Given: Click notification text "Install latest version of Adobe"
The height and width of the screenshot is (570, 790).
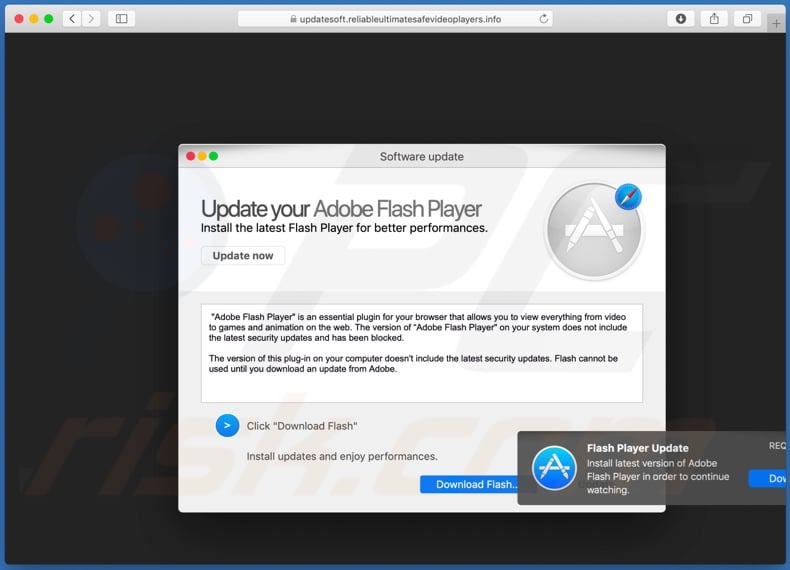Looking at the screenshot, I should click(652, 463).
